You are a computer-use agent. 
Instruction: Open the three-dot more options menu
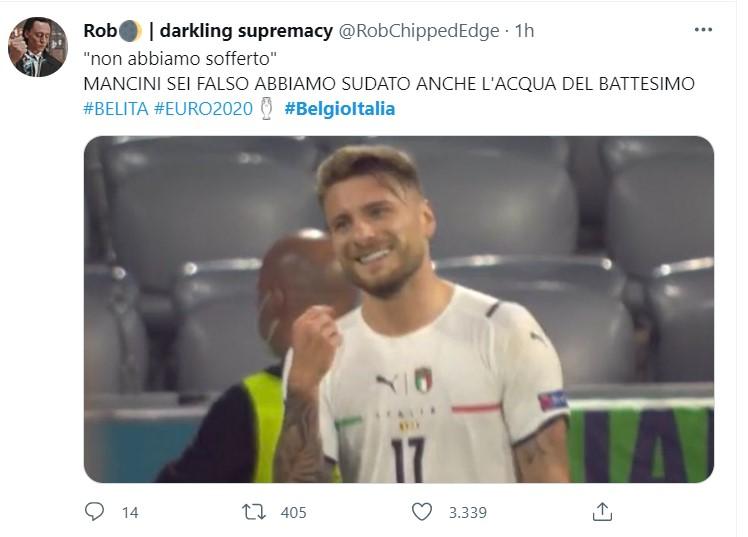coord(703,30)
